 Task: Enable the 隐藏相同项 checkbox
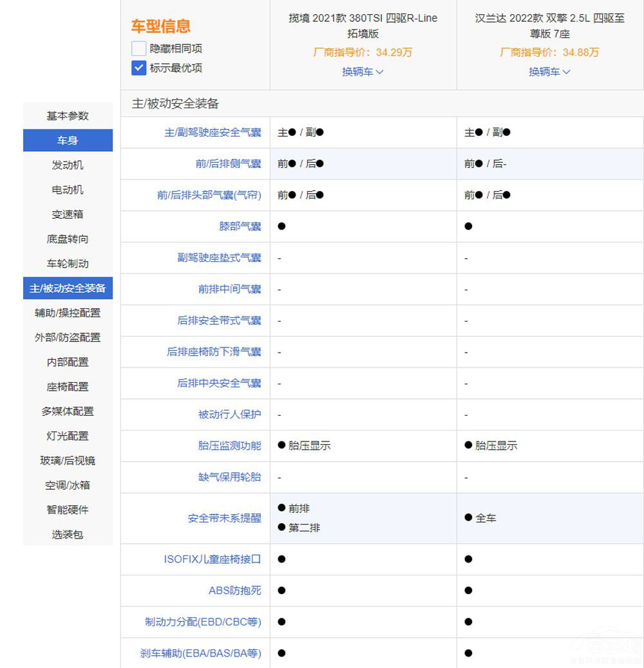tap(138, 48)
